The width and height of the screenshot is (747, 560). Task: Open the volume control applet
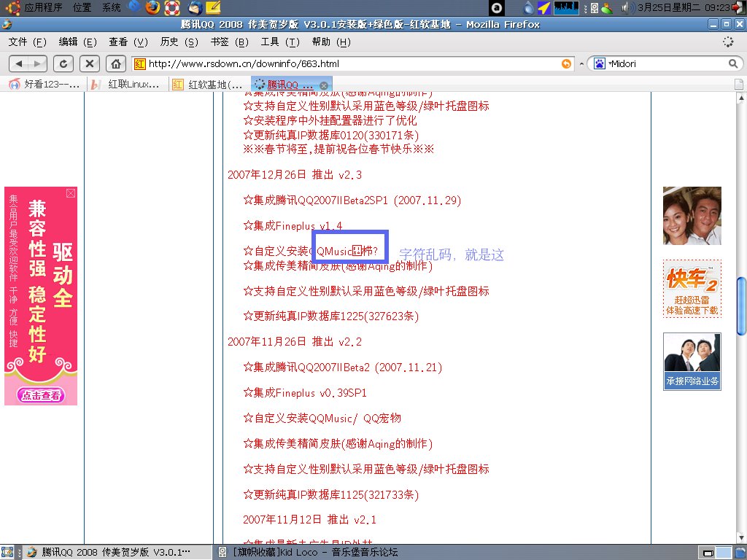627,7
